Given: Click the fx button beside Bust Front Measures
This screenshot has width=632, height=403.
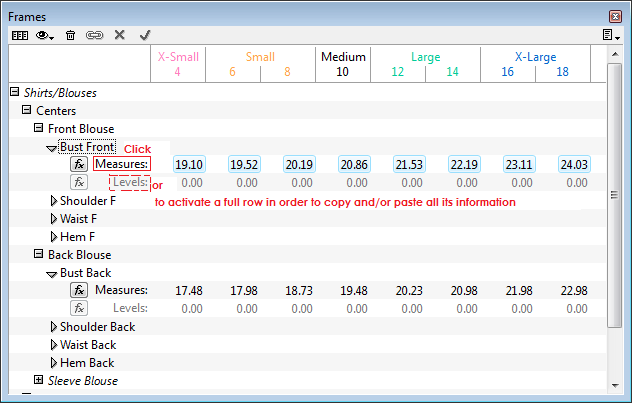Looking at the screenshot, I should click(79, 164).
